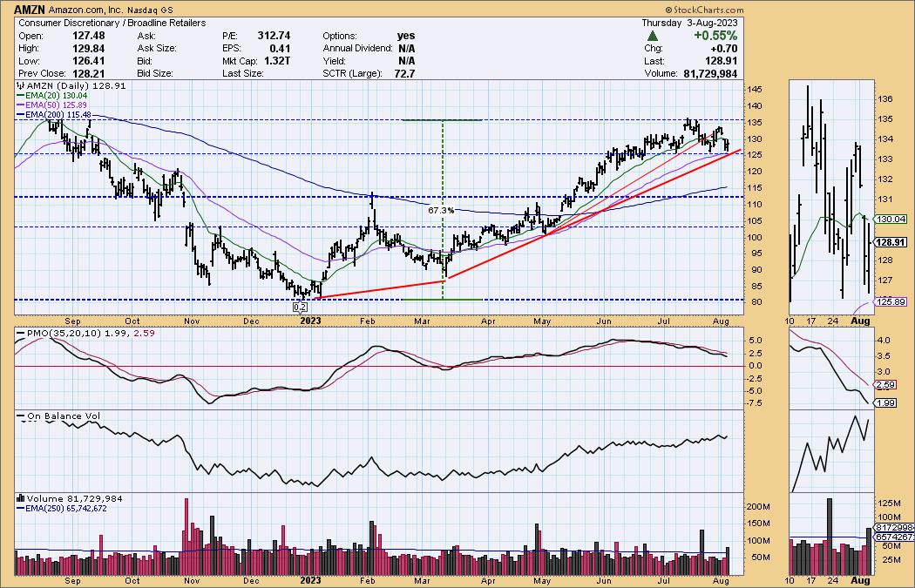Click the EPS value 0.41

tap(280, 49)
